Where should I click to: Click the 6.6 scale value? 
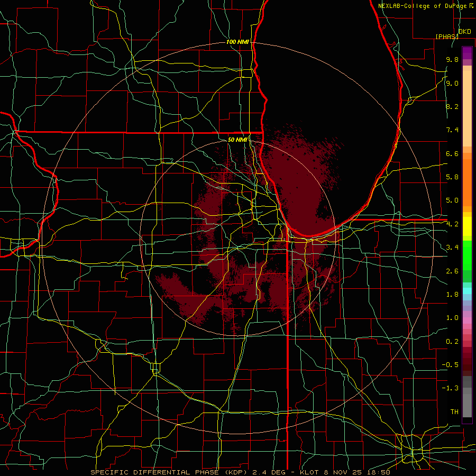click(452, 153)
